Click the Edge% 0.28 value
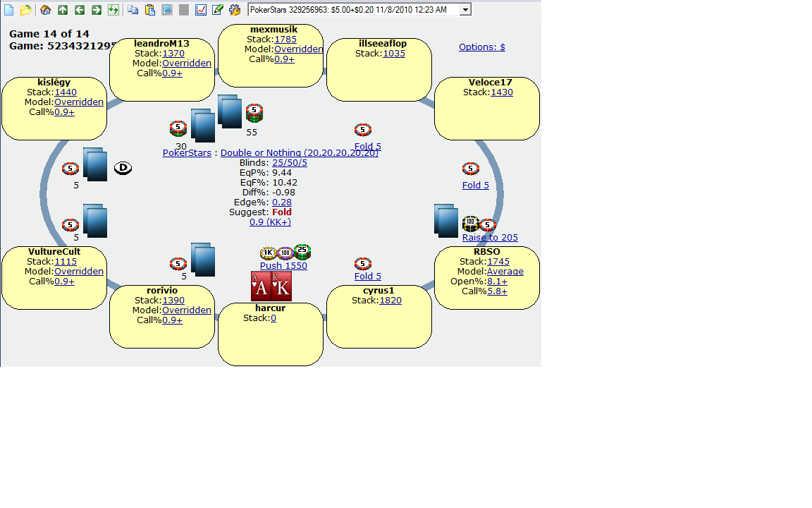This screenshot has width=812, height=508. (282, 202)
